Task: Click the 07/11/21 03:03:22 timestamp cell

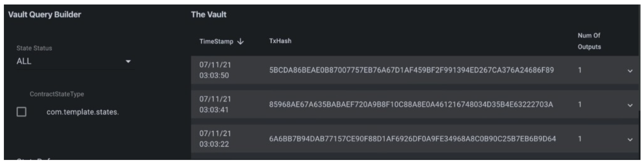Action: (x=215, y=139)
